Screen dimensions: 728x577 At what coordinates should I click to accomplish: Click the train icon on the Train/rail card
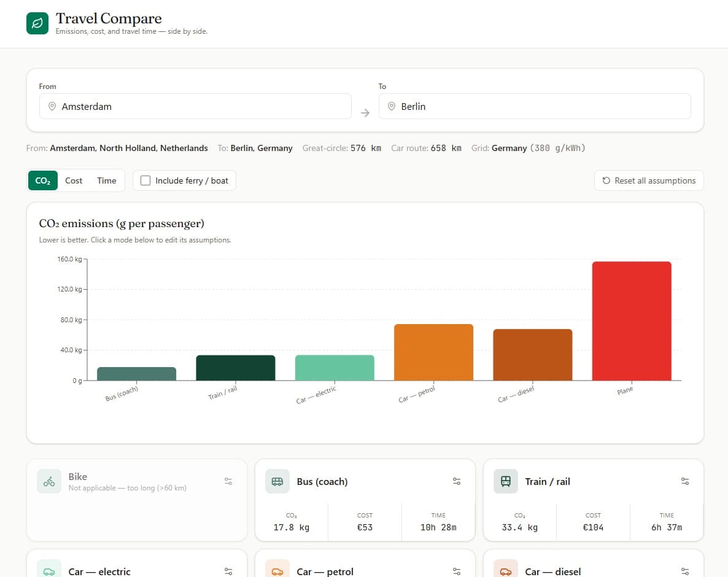(505, 481)
